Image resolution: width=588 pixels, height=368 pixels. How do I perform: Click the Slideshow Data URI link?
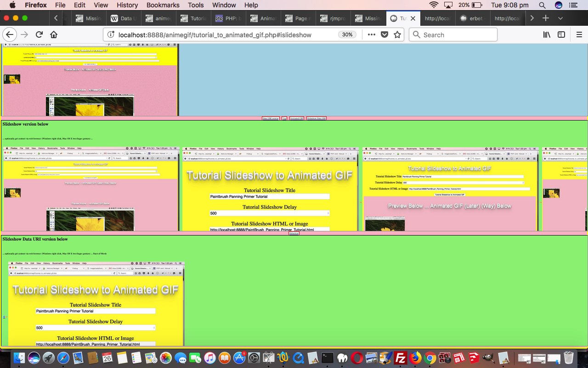317,118
